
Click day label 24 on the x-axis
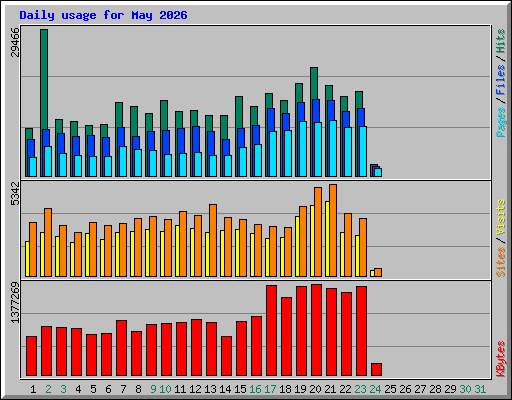375,389
